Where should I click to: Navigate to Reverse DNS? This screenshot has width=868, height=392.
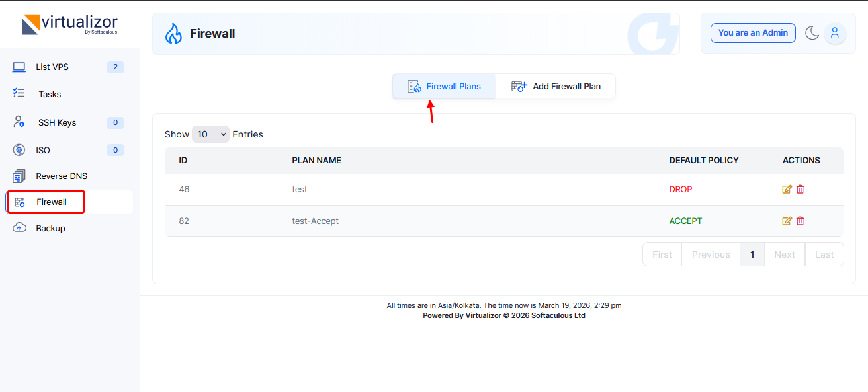(x=62, y=176)
